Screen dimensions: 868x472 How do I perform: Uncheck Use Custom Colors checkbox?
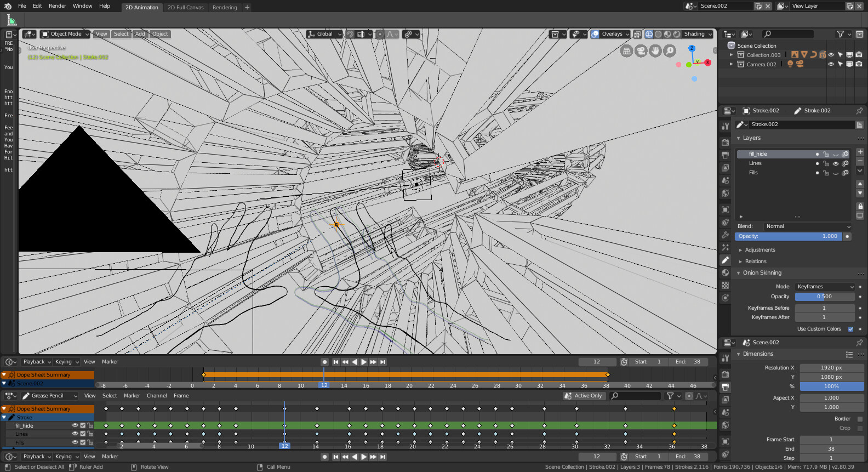[x=850, y=329]
